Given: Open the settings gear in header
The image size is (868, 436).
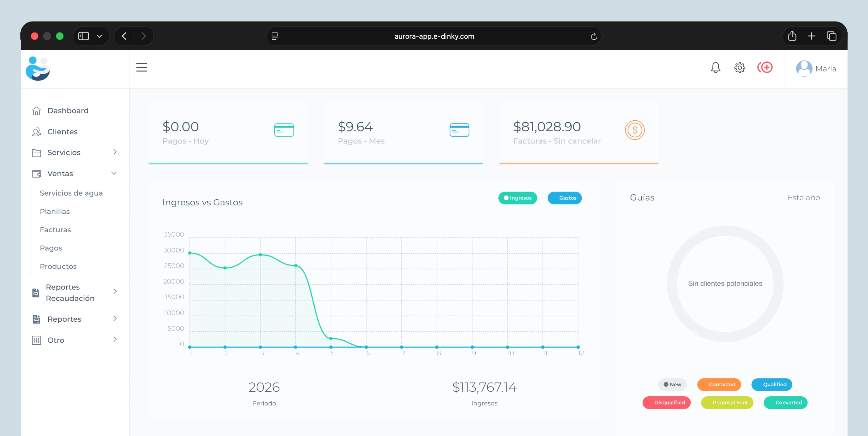Looking at the screenshot, I should click(739, 68).
